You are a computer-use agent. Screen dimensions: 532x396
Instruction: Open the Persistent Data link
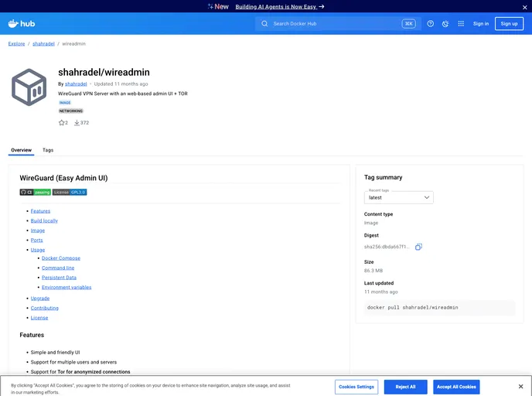click(59, 277)
